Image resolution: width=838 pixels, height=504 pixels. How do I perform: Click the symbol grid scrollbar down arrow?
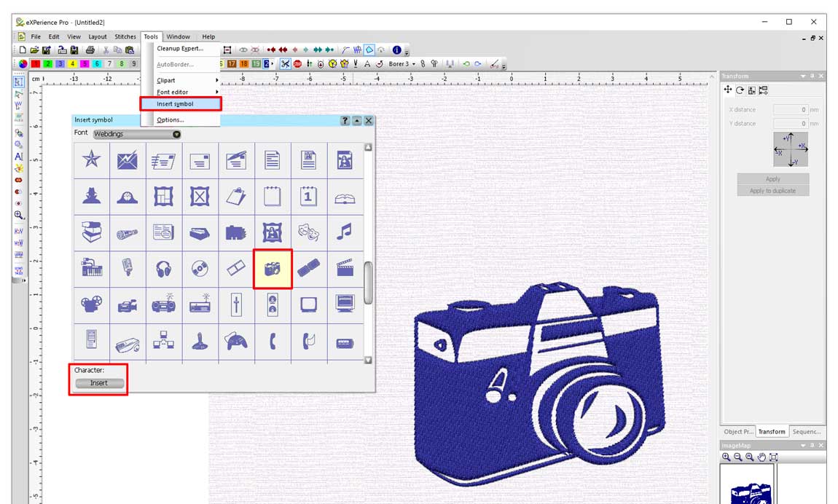click(368, 360)
